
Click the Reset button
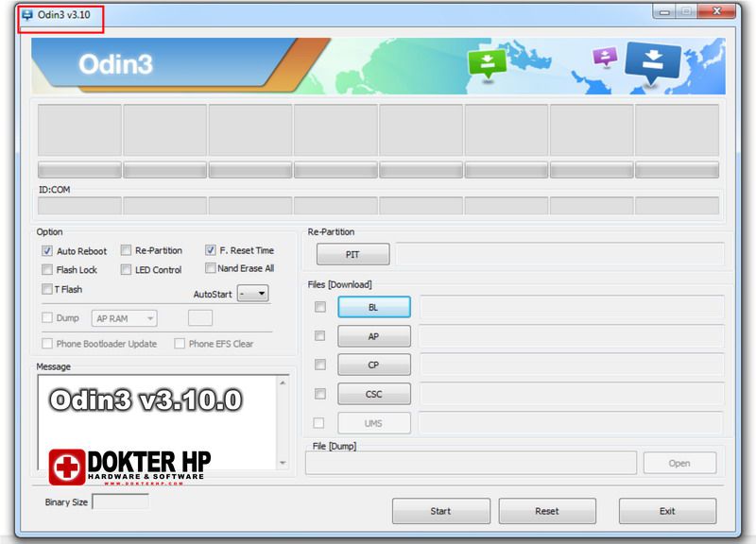tap(547, 511)
